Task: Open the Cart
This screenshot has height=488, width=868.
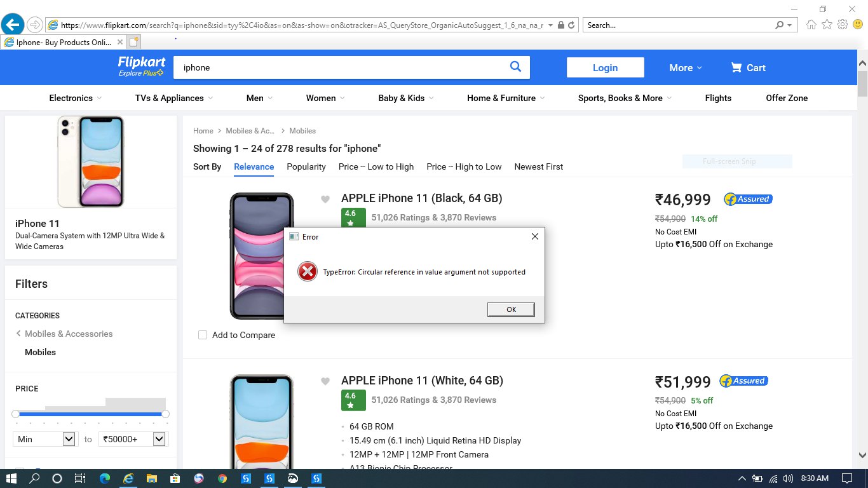Action: click(748, 67)
